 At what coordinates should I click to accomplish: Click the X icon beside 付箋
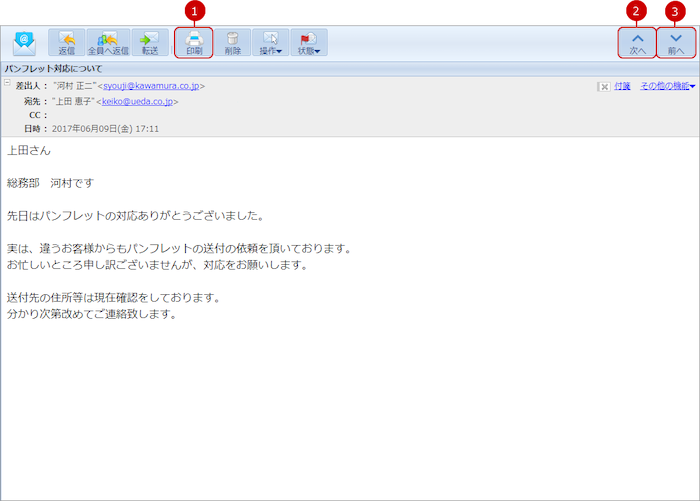click(x=603, y=87)
